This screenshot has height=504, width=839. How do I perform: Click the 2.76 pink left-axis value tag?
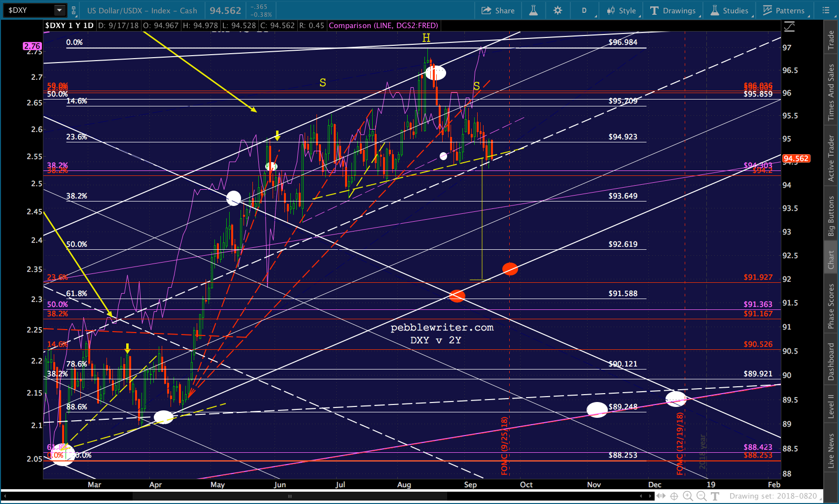tap(33, 46)
